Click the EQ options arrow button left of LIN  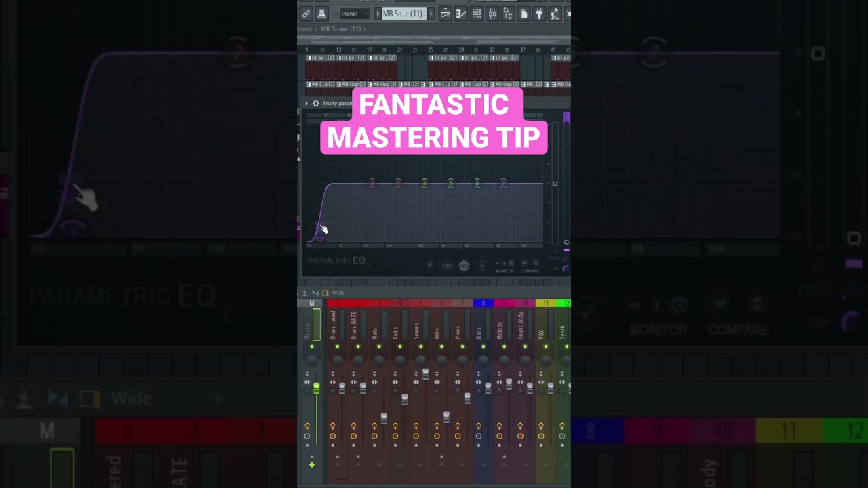click(x=430, y=265)
